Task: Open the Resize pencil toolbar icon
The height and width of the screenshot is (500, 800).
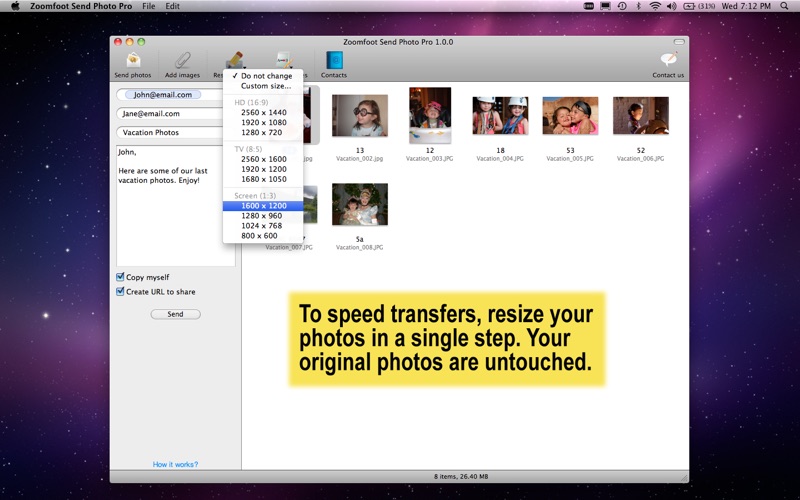Action: coord(235,59)
